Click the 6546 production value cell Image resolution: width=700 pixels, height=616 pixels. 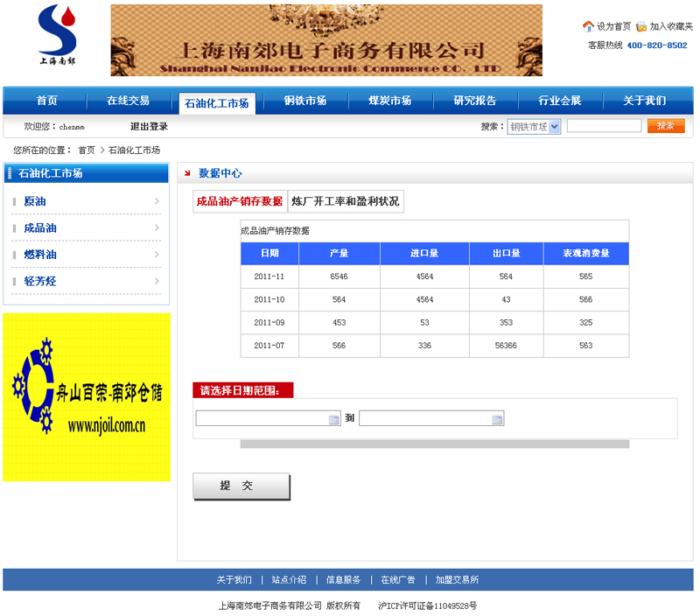339,276
